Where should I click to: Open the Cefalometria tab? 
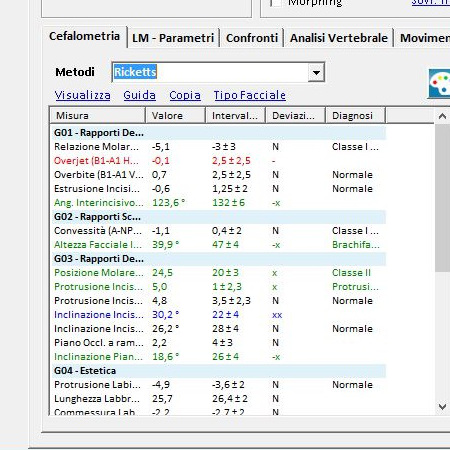84,36
